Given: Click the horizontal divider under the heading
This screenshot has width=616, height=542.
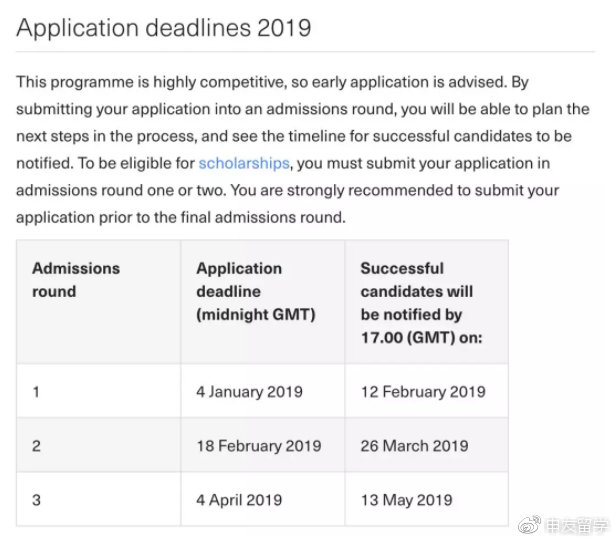Looking at the screenshot, I should coord(305,51).
